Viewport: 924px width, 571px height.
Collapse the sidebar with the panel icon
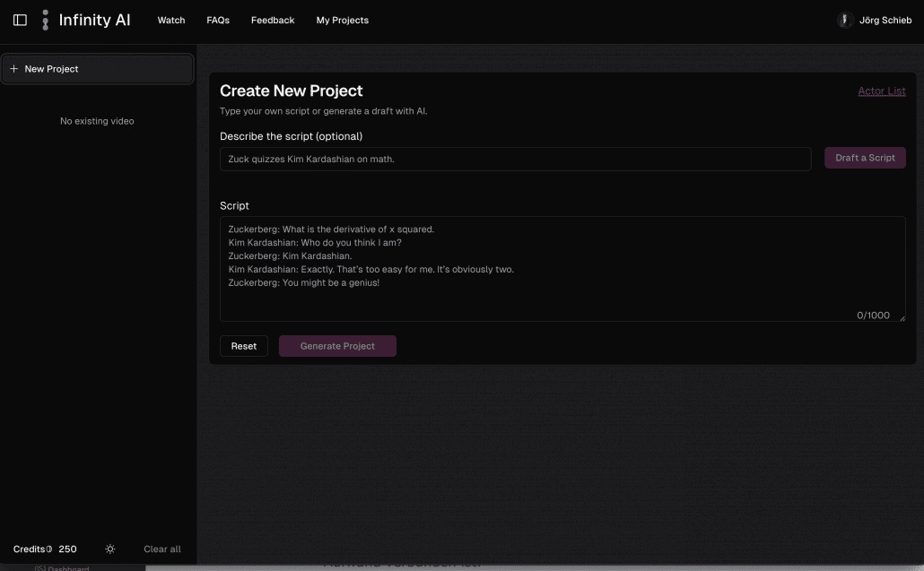tap(20, 20)
